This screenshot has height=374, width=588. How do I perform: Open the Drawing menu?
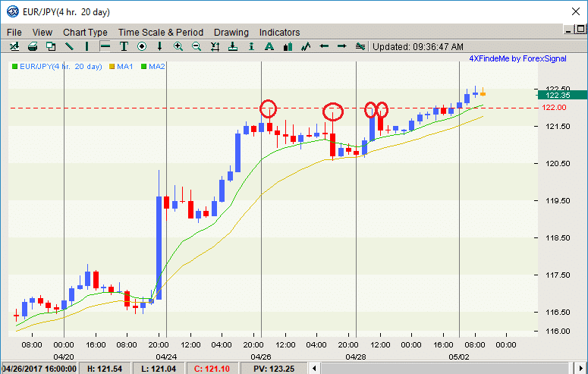[231, 33]
